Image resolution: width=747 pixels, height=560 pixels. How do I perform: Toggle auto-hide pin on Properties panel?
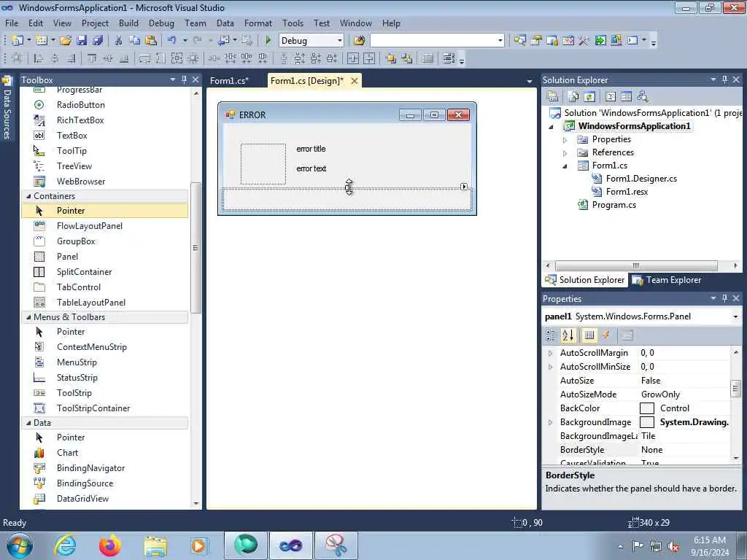click(724, 298)
